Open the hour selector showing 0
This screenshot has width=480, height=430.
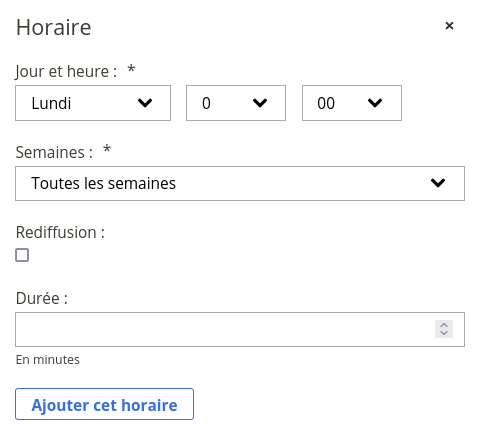[236, 103]
